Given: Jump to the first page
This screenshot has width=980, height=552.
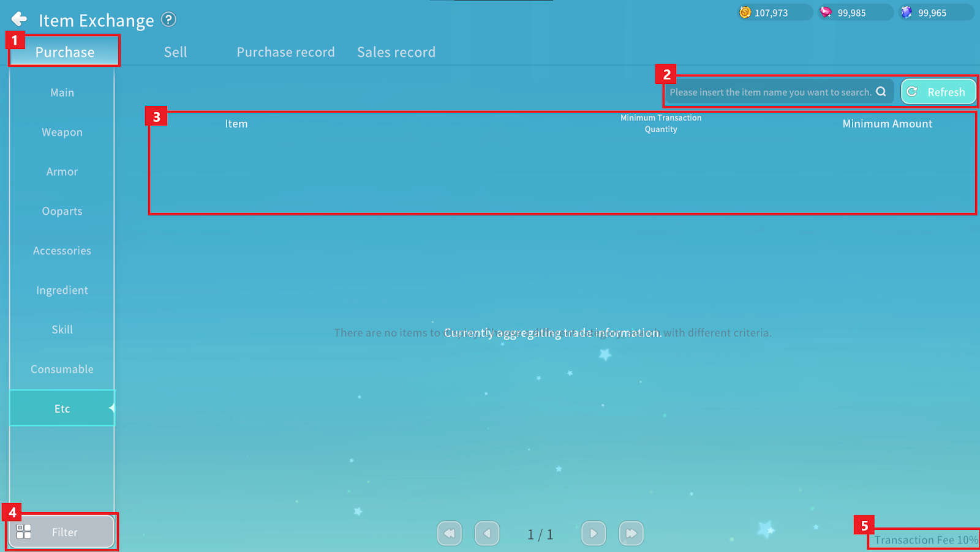Looking at the screenshot, I should [x=449, y=533].
